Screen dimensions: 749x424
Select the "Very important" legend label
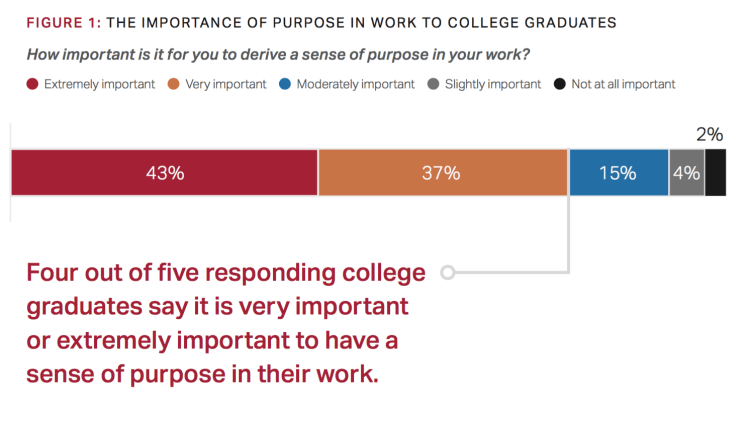pos(224,85)
